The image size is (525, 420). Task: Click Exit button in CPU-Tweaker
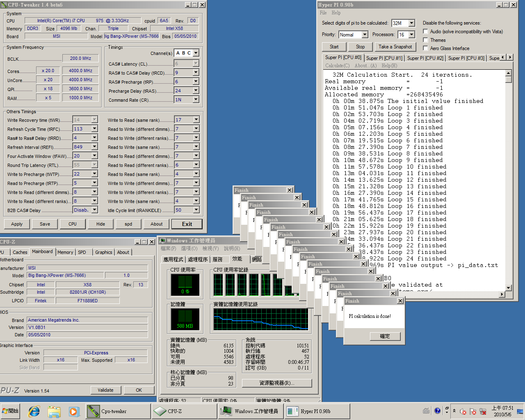(187, 224)
